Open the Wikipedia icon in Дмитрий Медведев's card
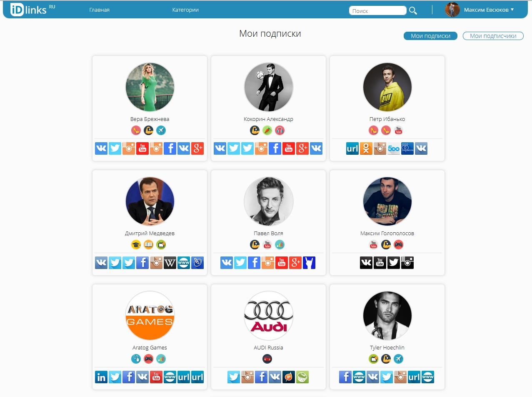The height and width of the screenshot is (397, 532). (x=170, y=262)
